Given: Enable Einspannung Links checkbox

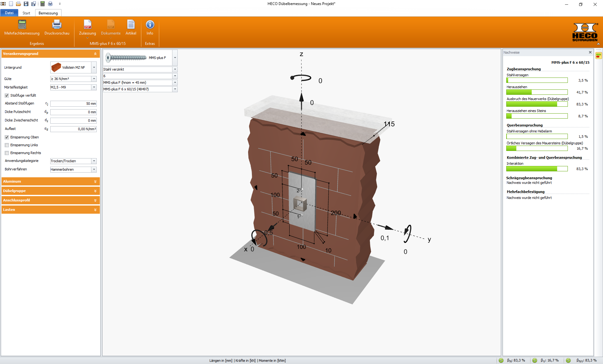Looking at the screenshot, I should click(x=7, y=145).
